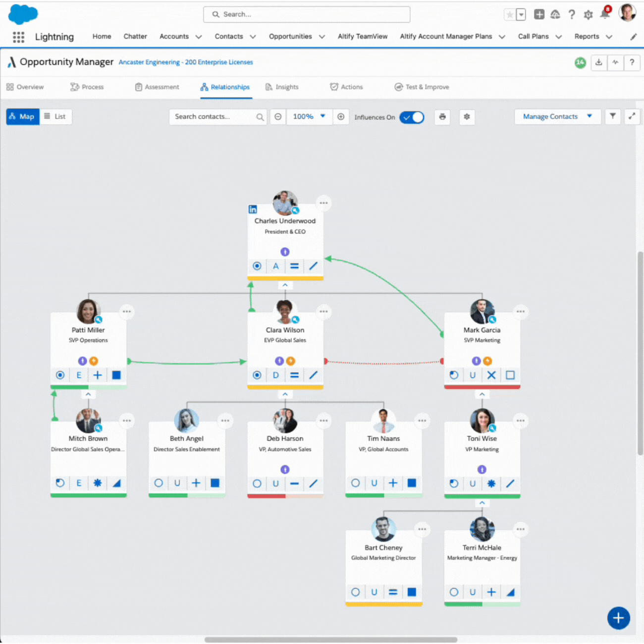This screenshot has width=644, height=644.
Task: Click the global actions plus icon
Action: [x=539, y=14]
